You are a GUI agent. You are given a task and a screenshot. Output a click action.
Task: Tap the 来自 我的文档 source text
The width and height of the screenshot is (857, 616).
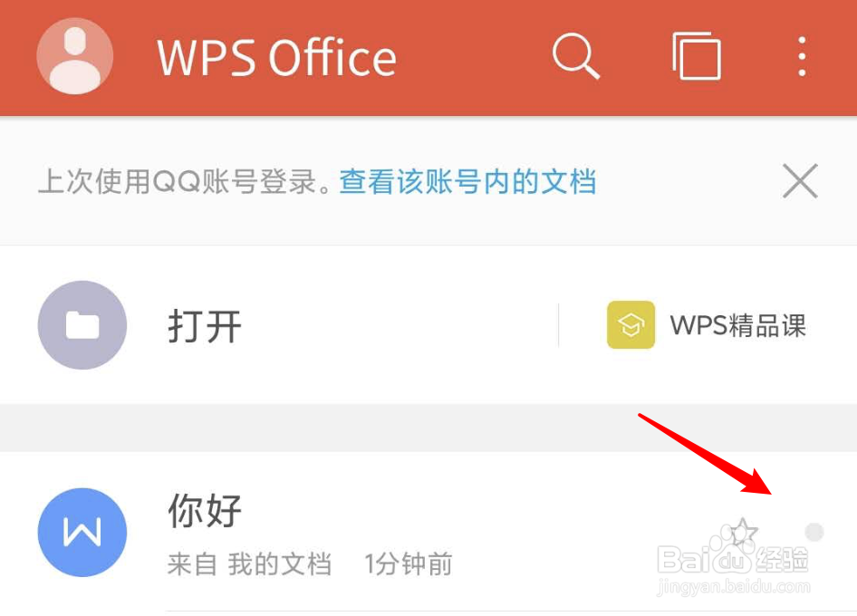249,564
